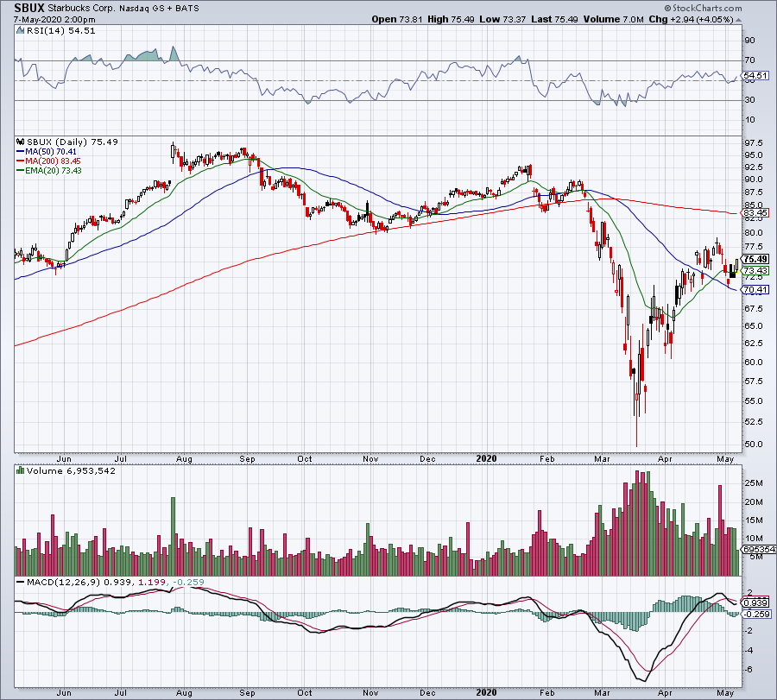Viewport: 777px width, 700px height.
Task: Click the 30 oversold level on RSI axis
Action: [x=749, y=100]
